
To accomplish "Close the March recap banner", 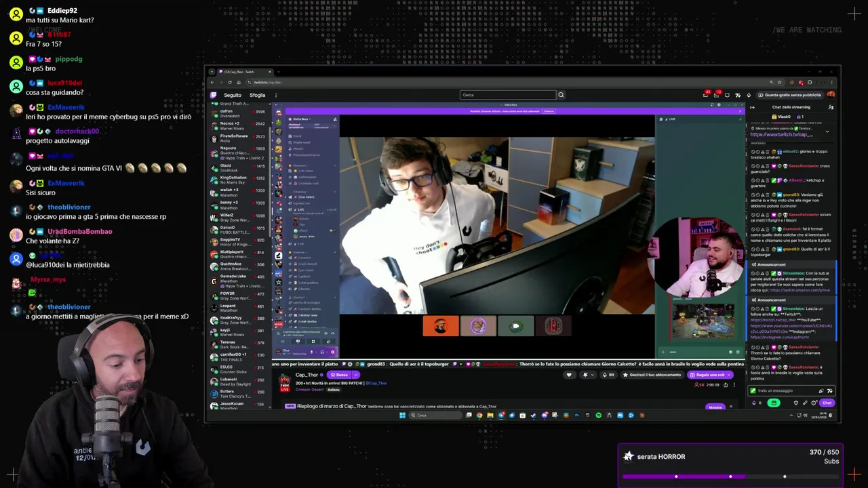I will pos(730,407).
